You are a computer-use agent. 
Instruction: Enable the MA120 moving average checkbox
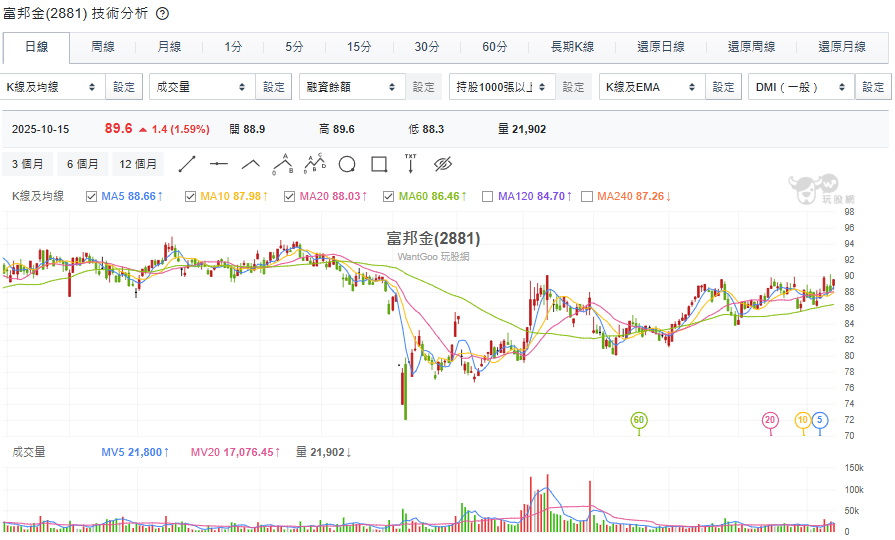[x=488, y=196]
